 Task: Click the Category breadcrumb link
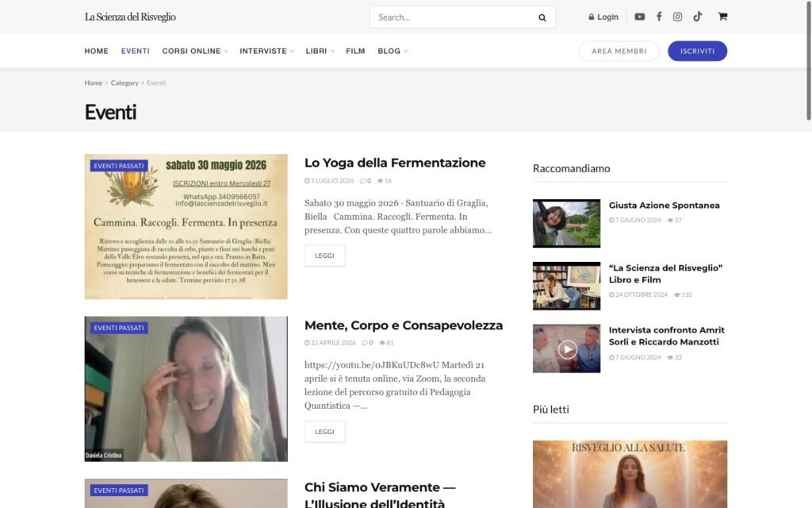(124, 83)
